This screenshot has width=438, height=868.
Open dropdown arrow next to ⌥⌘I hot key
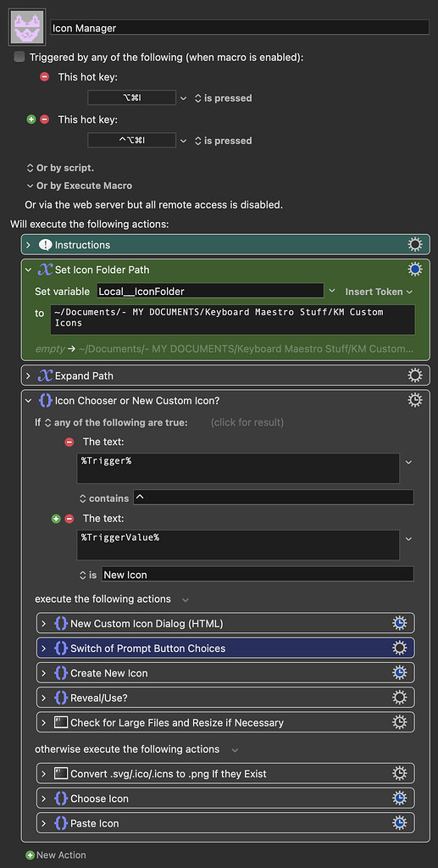pos(184,98)
